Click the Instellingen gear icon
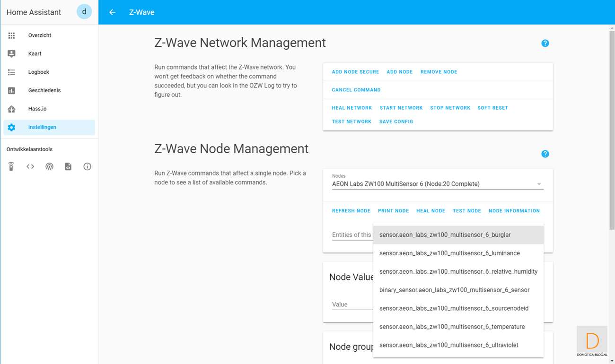 pos(11,127)
